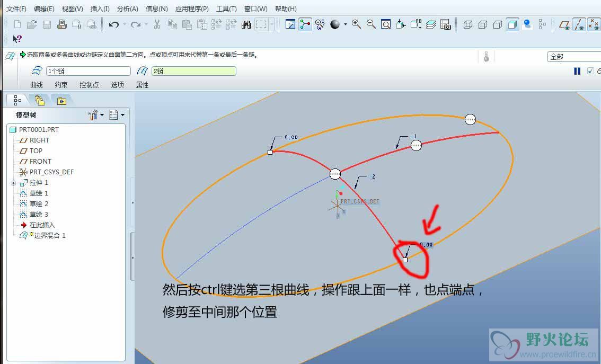Click the Regenerate model icon
This screenshot has height=364, width=601.
pos(216,25)
